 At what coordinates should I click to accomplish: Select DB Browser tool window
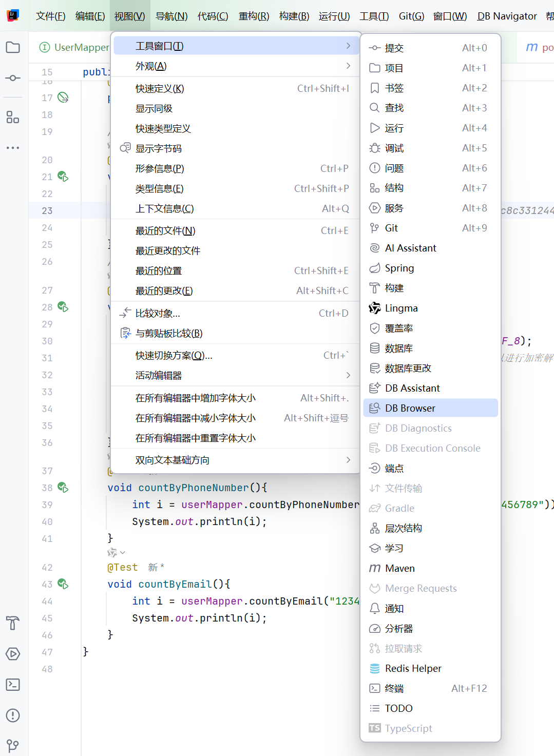click(430, 408)
